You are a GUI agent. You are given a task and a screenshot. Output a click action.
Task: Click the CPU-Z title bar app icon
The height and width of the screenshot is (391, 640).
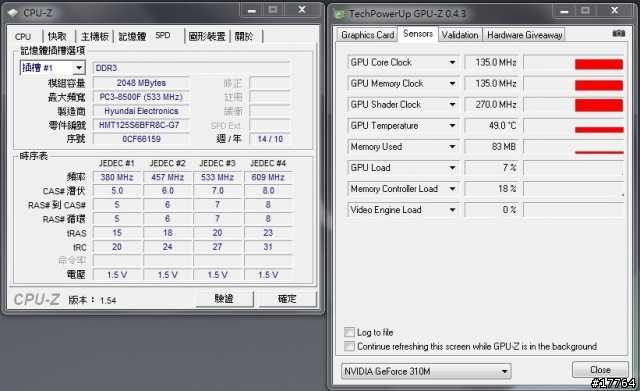point(13,13)
